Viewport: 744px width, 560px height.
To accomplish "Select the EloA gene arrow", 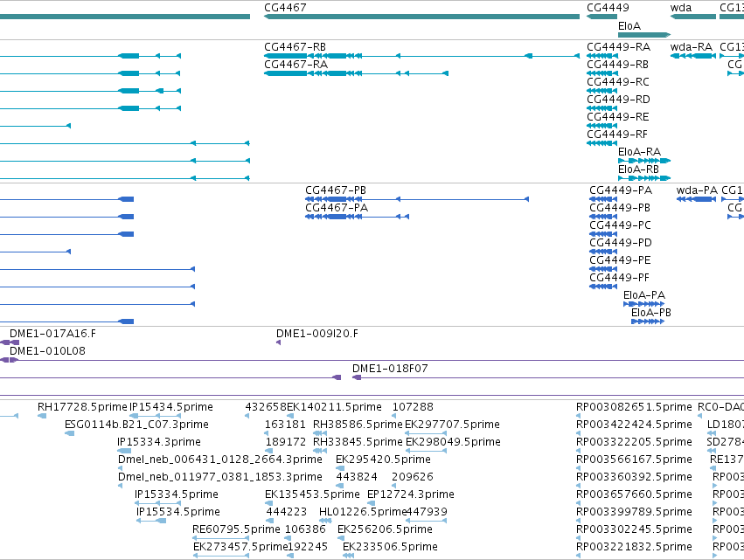I will point(644,35).
